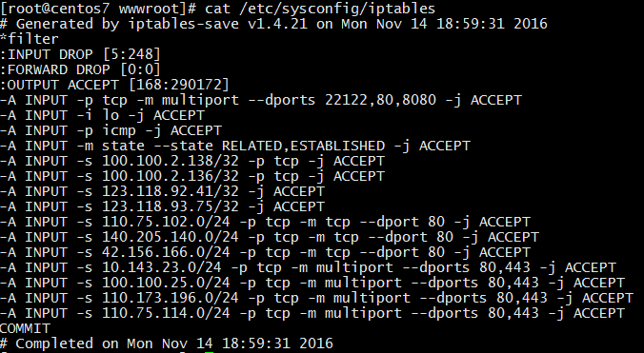The width and height of the screenshot is (644, 353).
Task: Click the subnet 110.75.102.0/24
Action: tap(166, 222)
